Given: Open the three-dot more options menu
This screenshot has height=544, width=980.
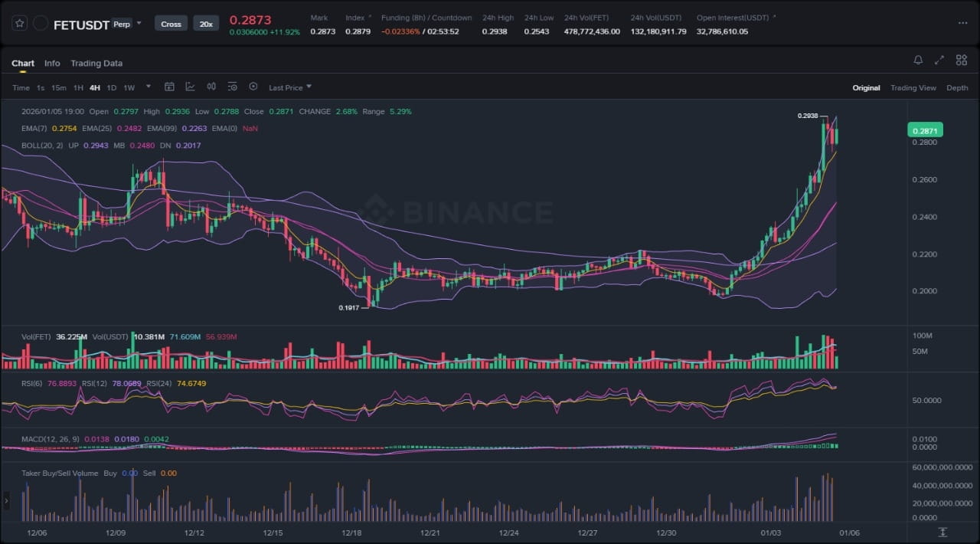Looking at the screenshot, I should tap(962, 24).
